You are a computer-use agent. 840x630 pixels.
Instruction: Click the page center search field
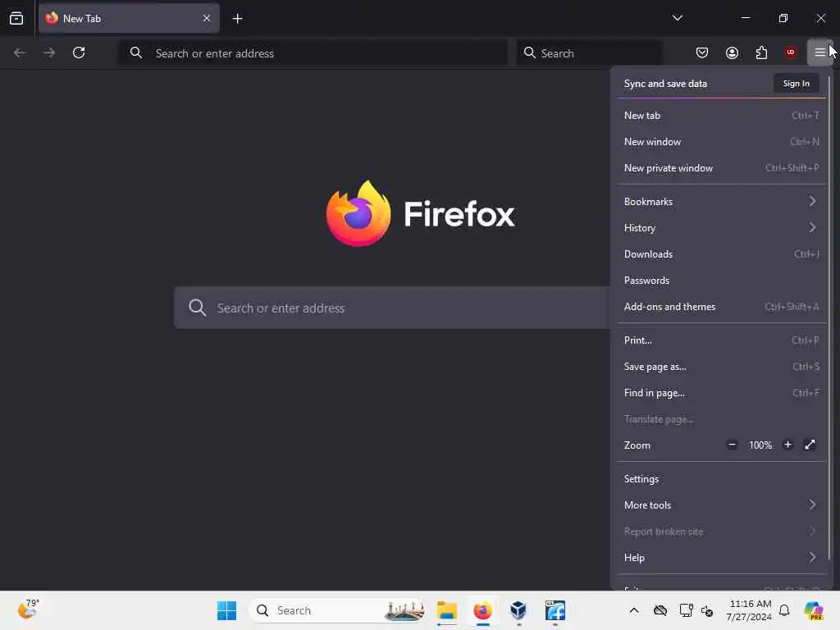coord(392,308)
